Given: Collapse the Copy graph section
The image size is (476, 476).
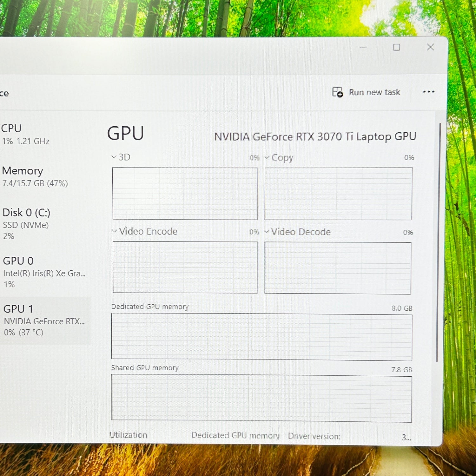Looking at the screenshot, I should coord(267,158).
